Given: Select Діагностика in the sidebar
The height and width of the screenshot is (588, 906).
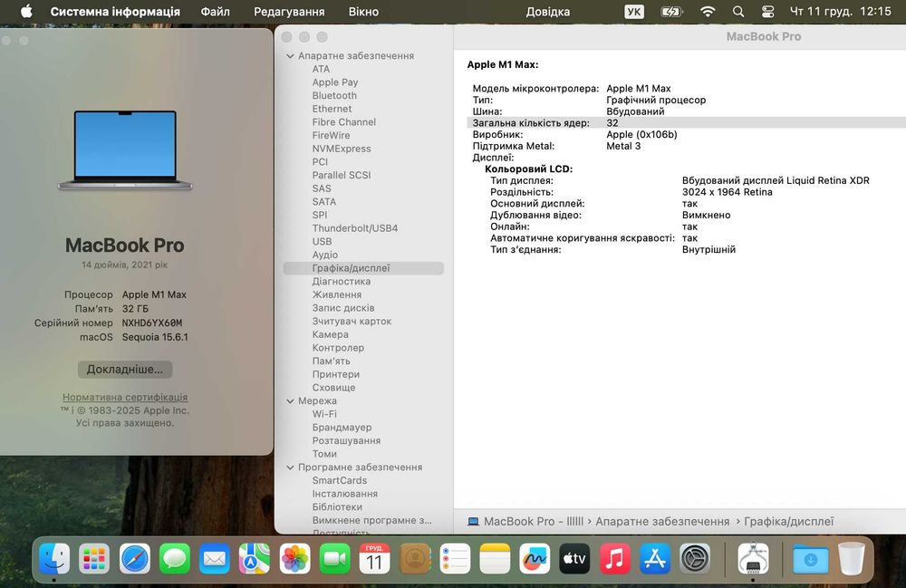Looking at the screenshot, I should [342, 281].
